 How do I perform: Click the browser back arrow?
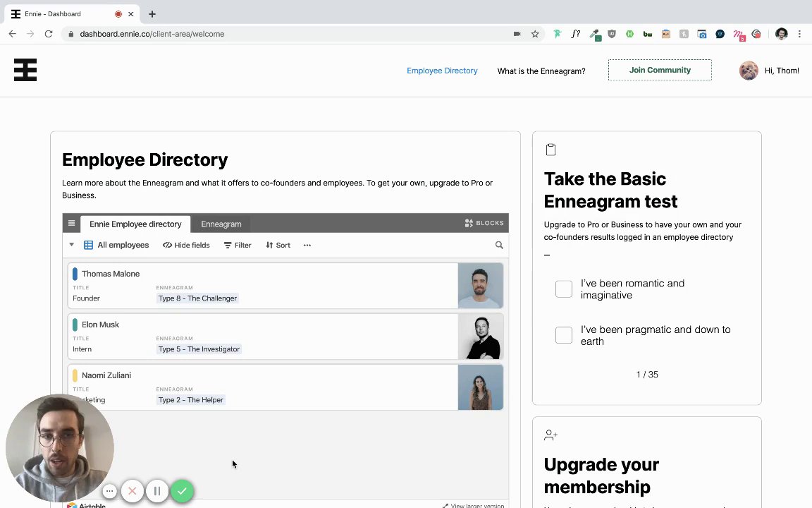13,34
